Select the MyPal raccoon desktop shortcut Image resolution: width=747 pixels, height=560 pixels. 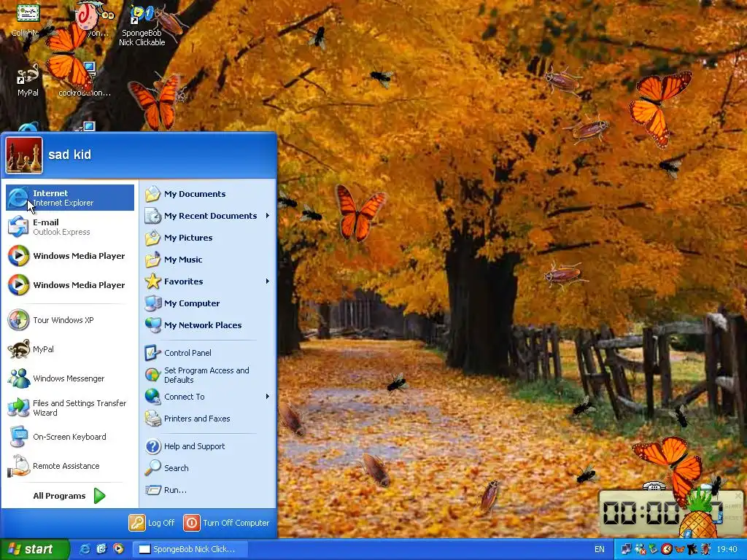click(x=28, y=79)
